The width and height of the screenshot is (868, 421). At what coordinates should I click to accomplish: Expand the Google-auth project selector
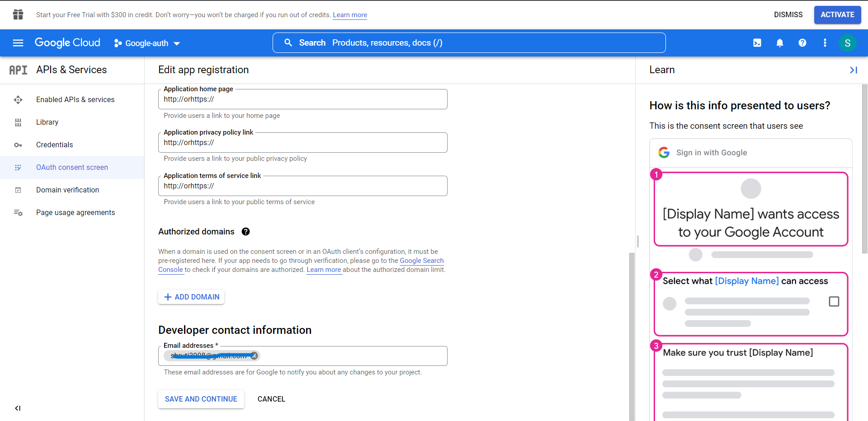click(x=147, y=43)
